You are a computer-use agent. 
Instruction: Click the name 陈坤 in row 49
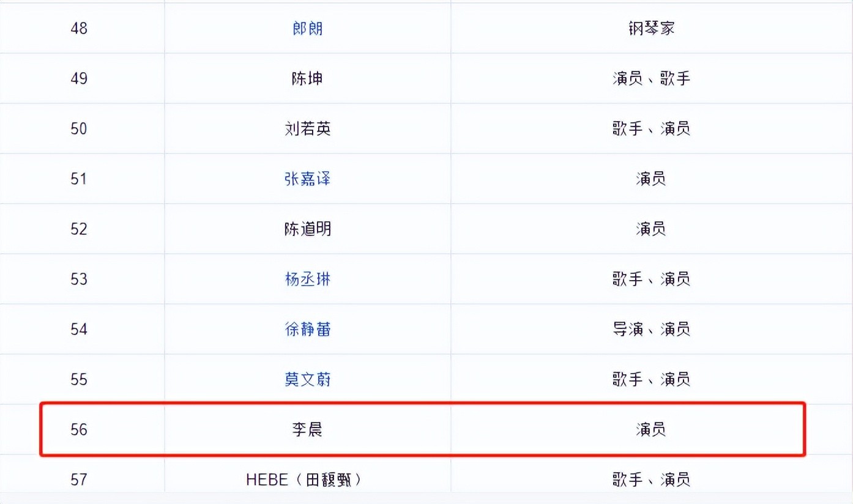point(307,79)
